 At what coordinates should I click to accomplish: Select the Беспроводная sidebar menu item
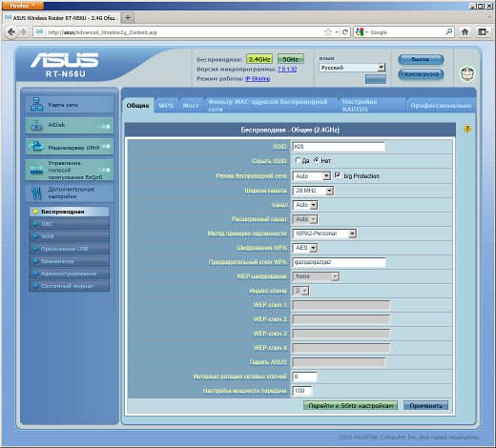click(x=70, y=212)
